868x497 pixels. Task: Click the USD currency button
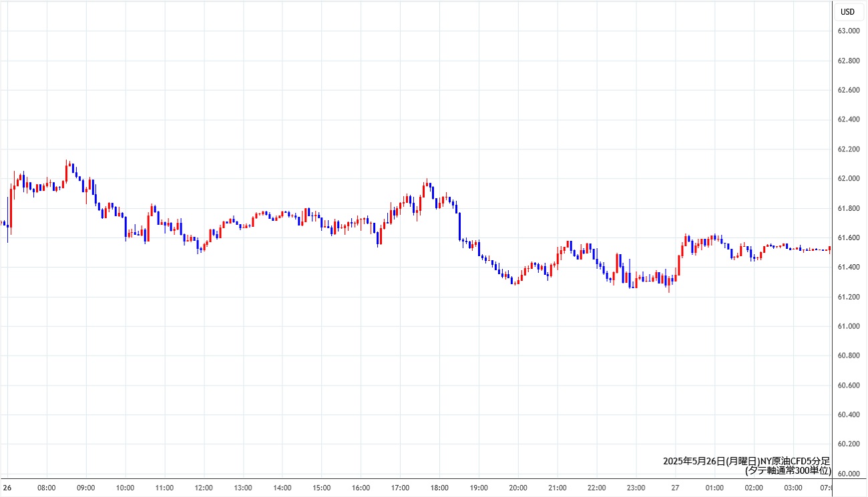pyautogui.click(x=847, y=11)
